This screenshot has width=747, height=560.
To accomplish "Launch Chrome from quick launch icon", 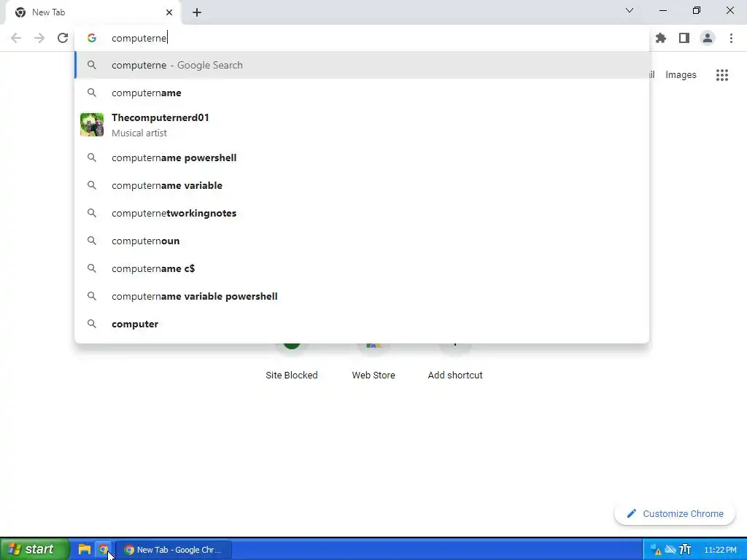I will click(103, 549).
